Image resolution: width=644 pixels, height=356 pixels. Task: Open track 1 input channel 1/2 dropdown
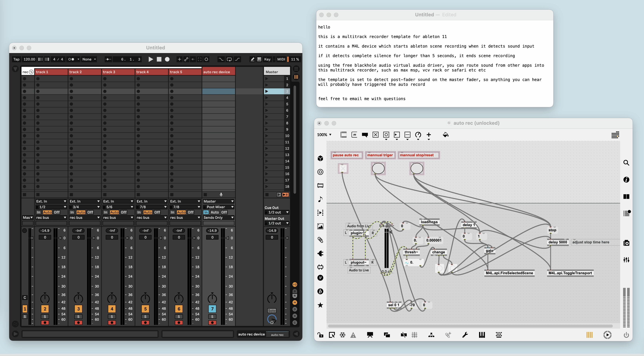pyautogui.click(x=51, y=207)
